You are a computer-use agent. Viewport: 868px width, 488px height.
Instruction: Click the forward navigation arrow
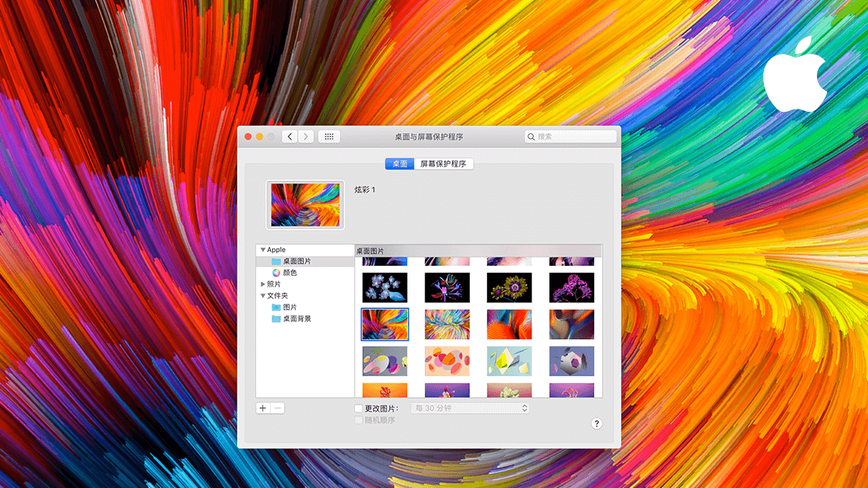click(306, 136)
